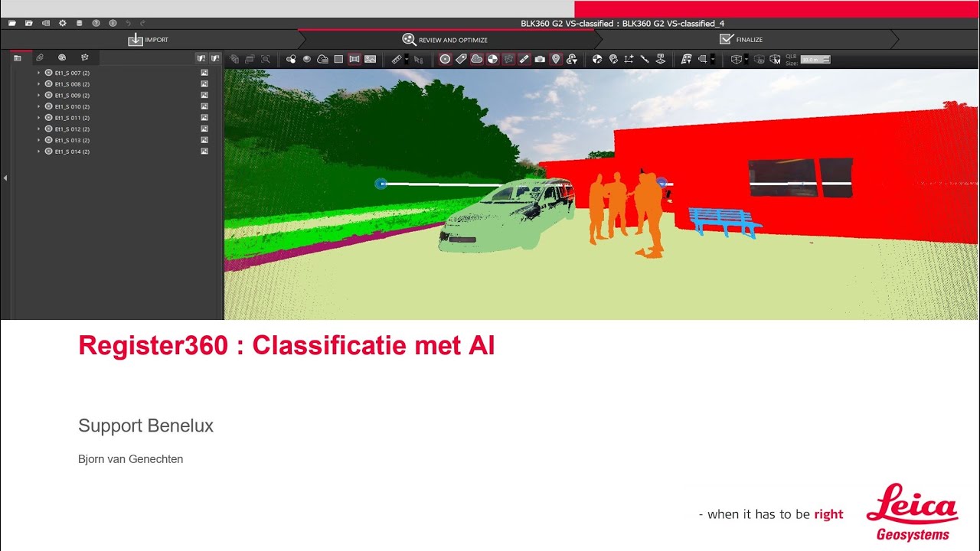Expand the Et1_S 007 (2) setup
This screenshot has width=980, height=551.
point(39,73)
